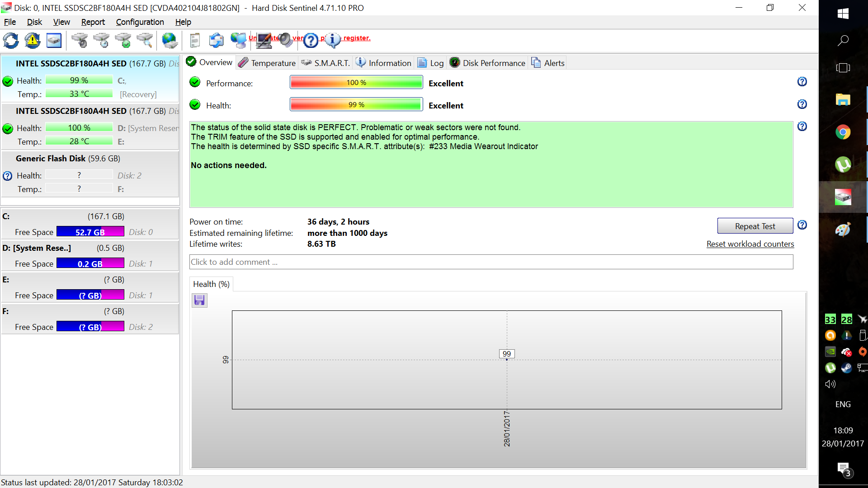The image size is (868, 488).
Task: Click the Refresh toolbar icon
Action: pos(11,41)
